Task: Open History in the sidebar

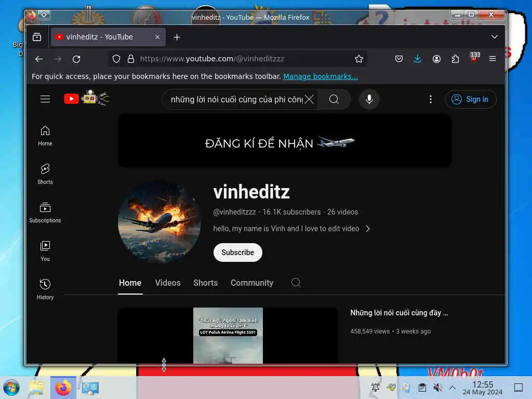Action: (45, 289)
